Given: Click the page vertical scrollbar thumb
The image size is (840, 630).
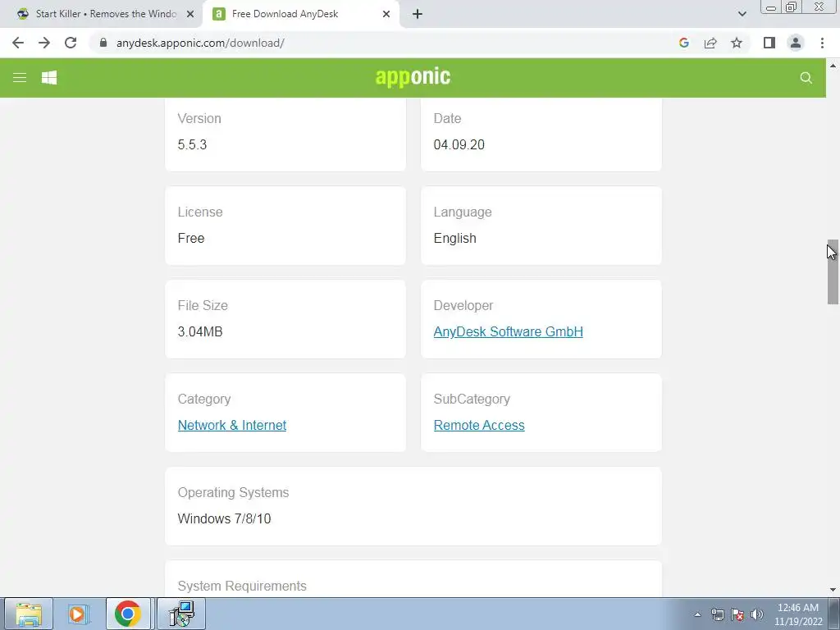Looking at the screenshot, I should tap(833, 272).
